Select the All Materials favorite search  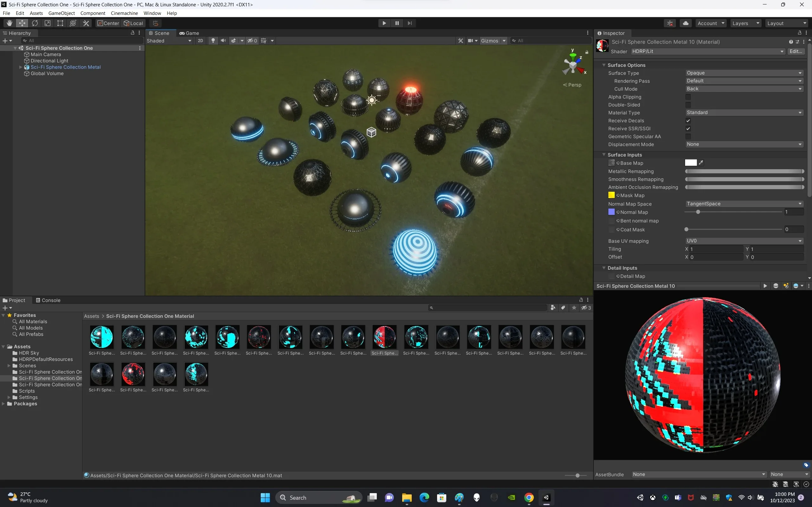[33, 322]
